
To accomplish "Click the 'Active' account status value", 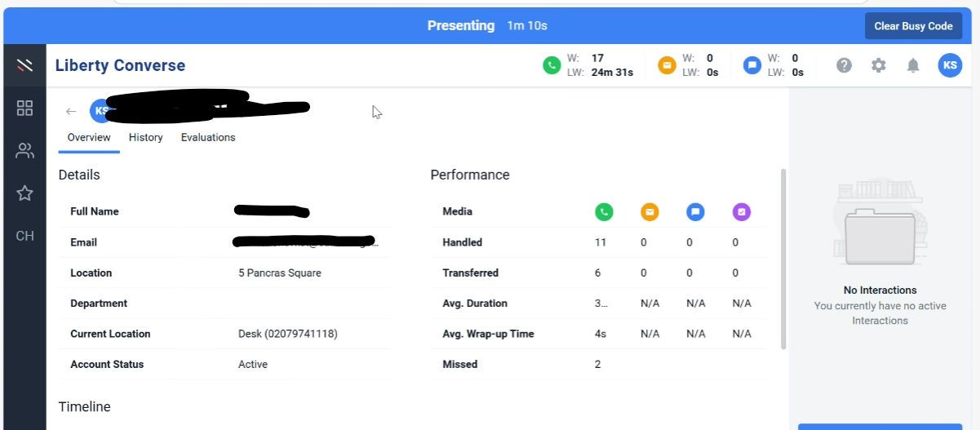I will coord(253,365).
